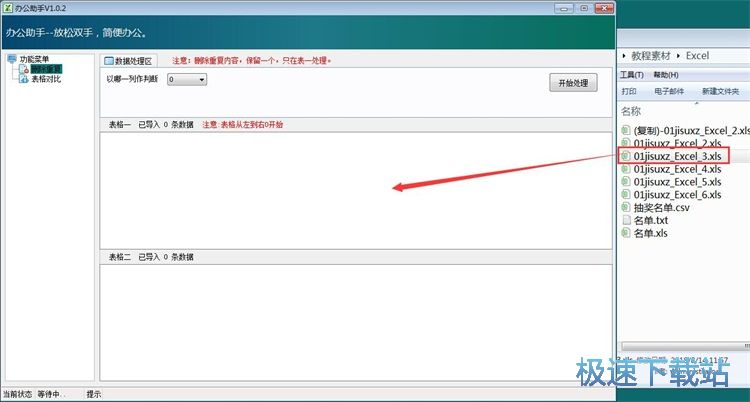Select file 01jisuxz_Excel_2.xls
The image size is (750, 402).
677,143
